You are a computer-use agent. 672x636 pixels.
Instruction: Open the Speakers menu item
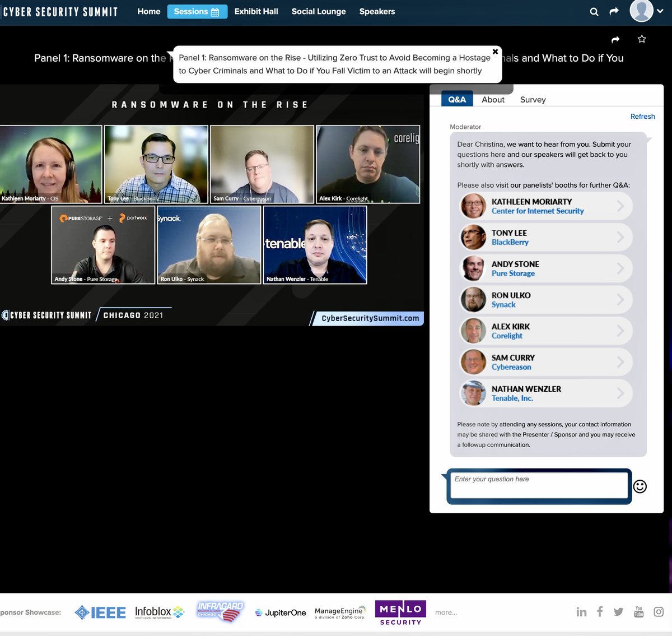(377, 11)
